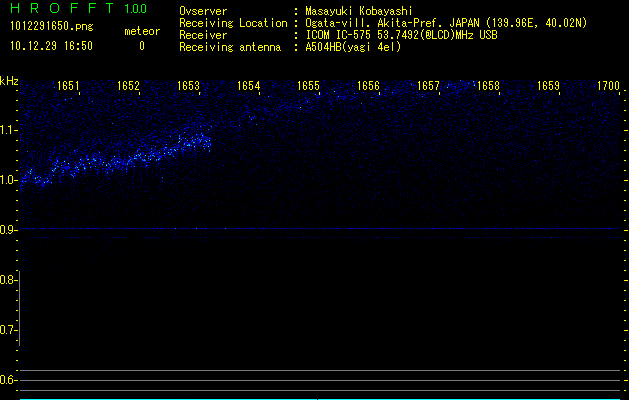Click the 1658 time marker
The width and height of the screenshot is (629, 400).
pyautogui.click(x=488, y=86)
